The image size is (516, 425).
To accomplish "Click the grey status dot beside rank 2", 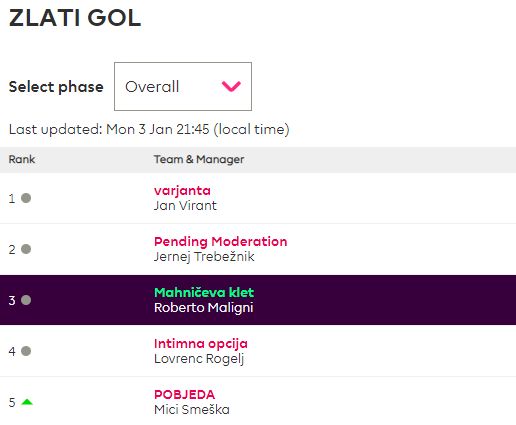I will [x=26, y=249].
